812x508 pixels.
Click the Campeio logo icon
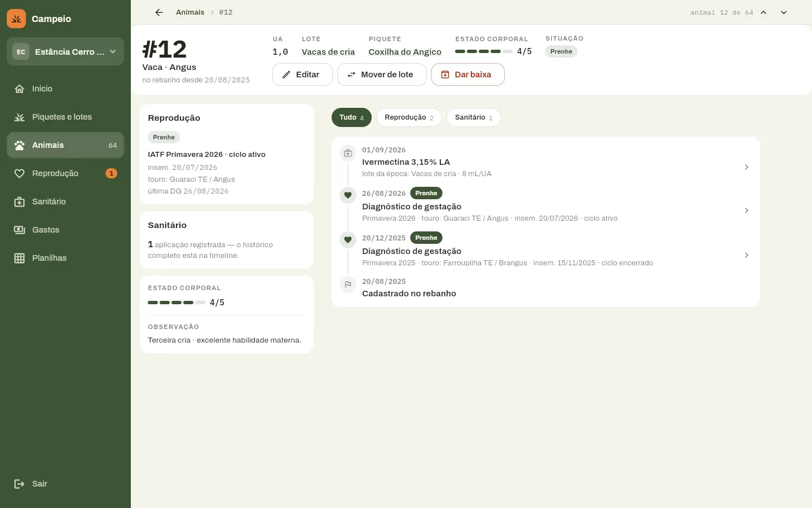point(16,19)
